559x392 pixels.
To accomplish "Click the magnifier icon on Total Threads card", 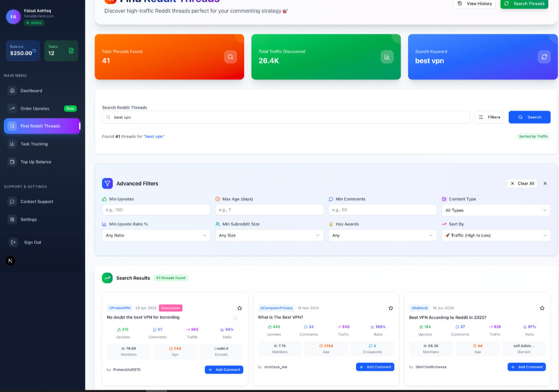I will click(230, 57).
